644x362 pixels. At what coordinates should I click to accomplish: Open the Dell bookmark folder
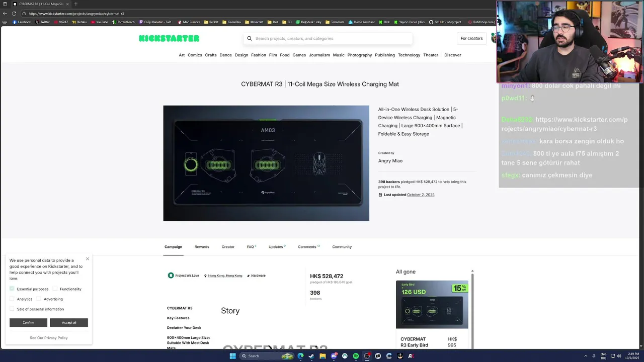tap(273, 22)
